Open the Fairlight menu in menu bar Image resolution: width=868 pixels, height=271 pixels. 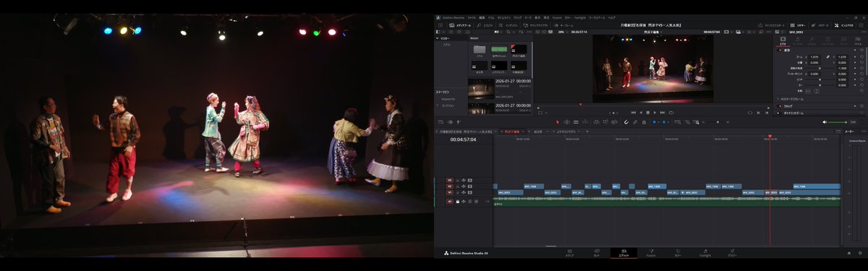580,18
